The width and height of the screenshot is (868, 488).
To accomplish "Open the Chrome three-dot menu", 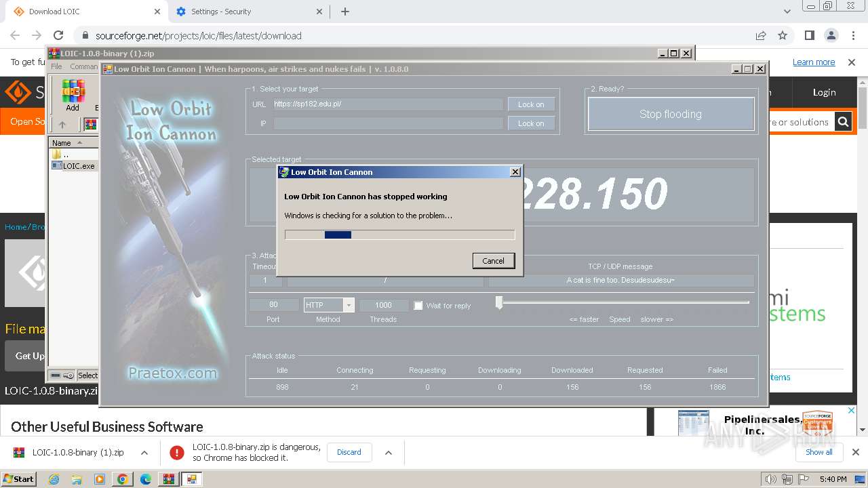I will [852, 36].
